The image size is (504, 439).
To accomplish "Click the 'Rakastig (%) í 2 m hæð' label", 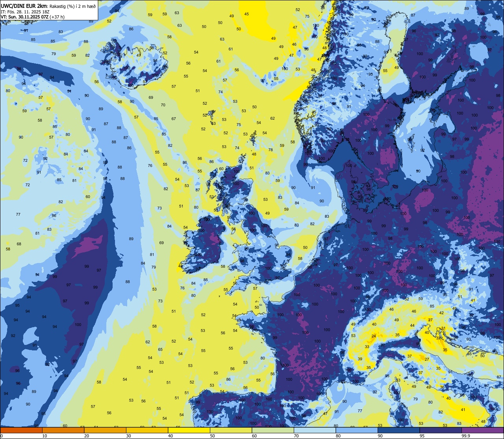I will (72, 6).
